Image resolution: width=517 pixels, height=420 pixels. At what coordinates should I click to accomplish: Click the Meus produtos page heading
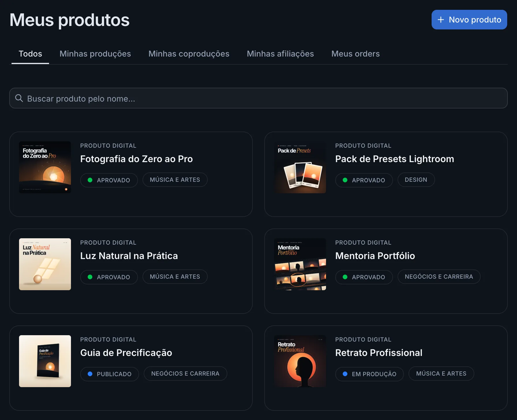point(70,20)
